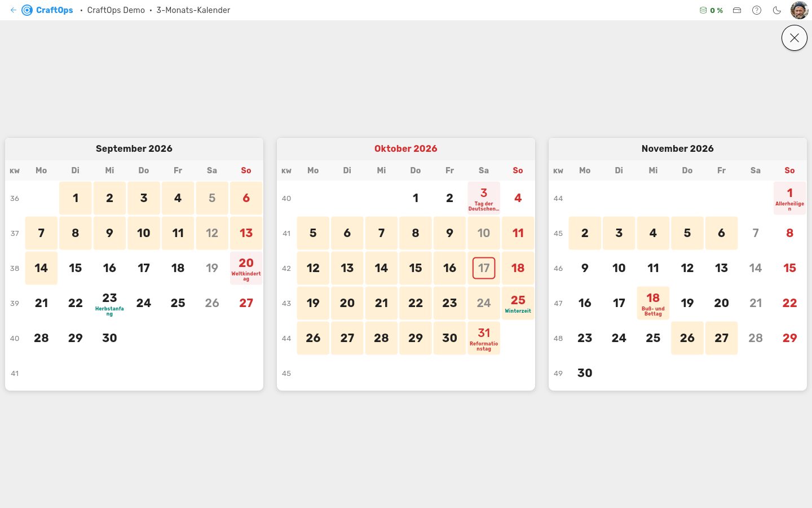Select September 3 Thursday
The height and width of the screenshot is (508, 812).
pyautogui.click(x=144, y=198)
